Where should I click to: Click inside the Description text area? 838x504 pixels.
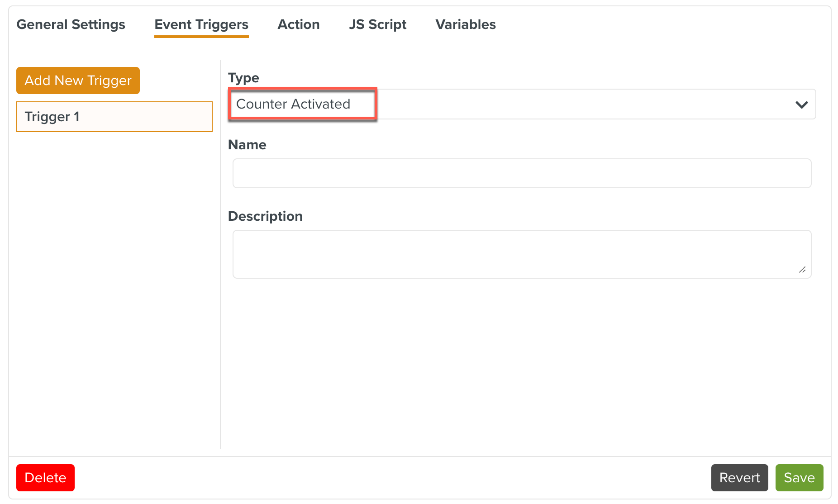522,254
